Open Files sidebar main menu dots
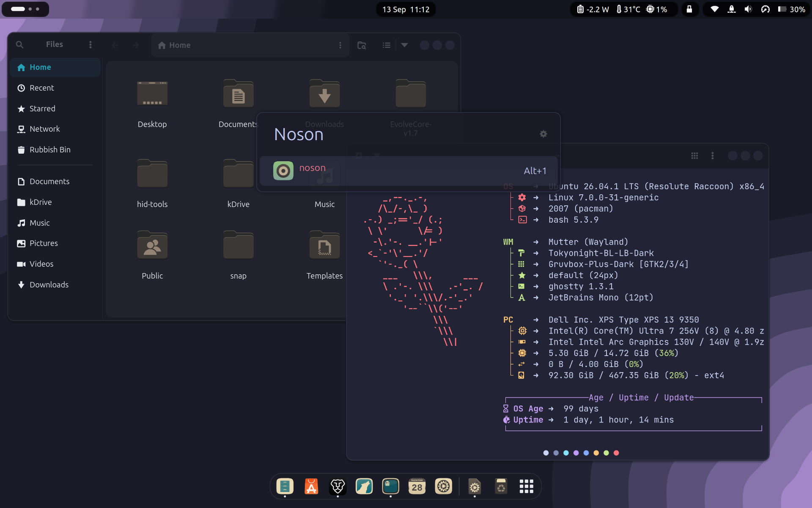Screen dimensions: 812x508 [x=90, y=44]
